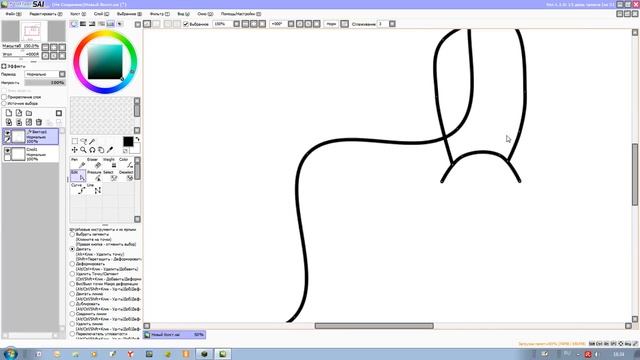Image resolution: width=640 pixels, height=360 pixels.
Task: Select the Move layer tool
Action: click(x=75, y=150)
